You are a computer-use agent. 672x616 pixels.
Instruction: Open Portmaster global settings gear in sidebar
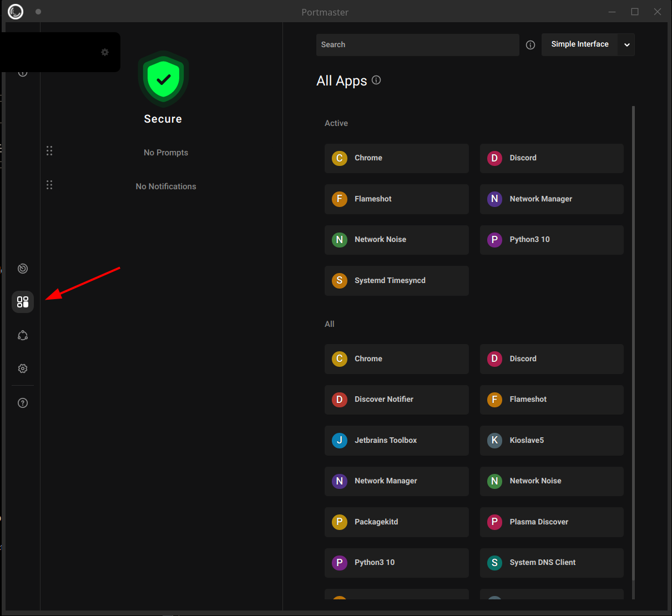coord(22,368)
